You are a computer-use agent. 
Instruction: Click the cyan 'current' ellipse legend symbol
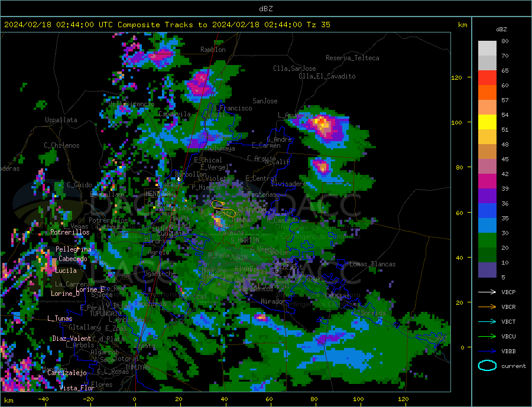(487, 366)
